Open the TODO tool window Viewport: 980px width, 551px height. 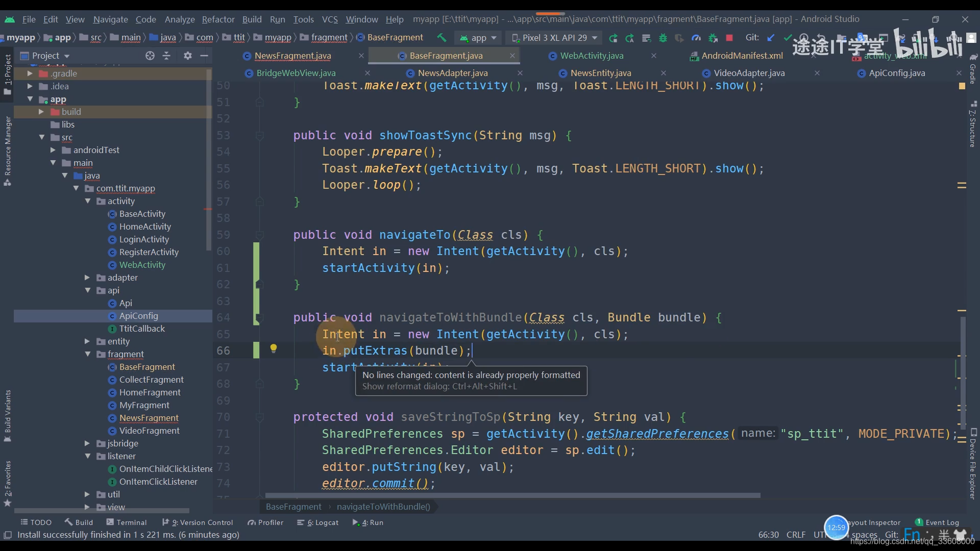pos(36,522)
